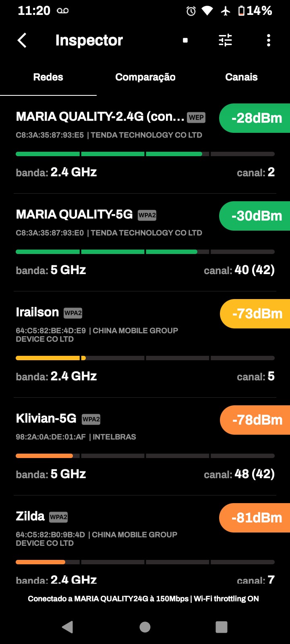
Task: Tap the WEP security badge
Action: point(196,118)
